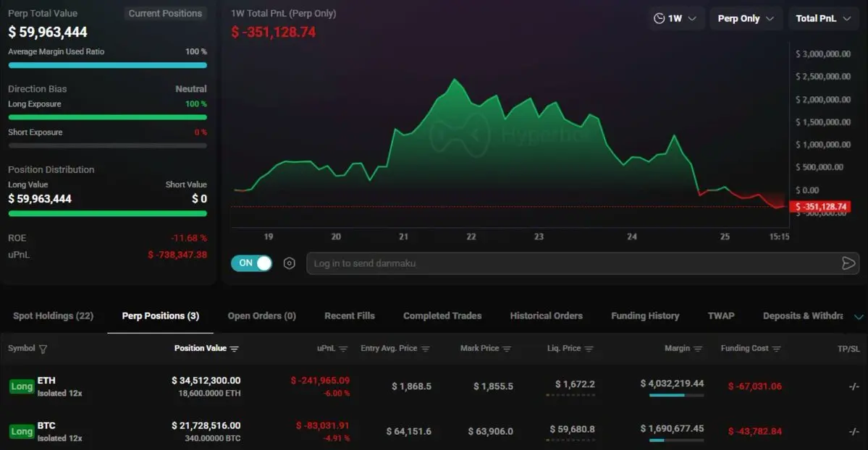Click the Long Exposure green bar

click(107, 117)
